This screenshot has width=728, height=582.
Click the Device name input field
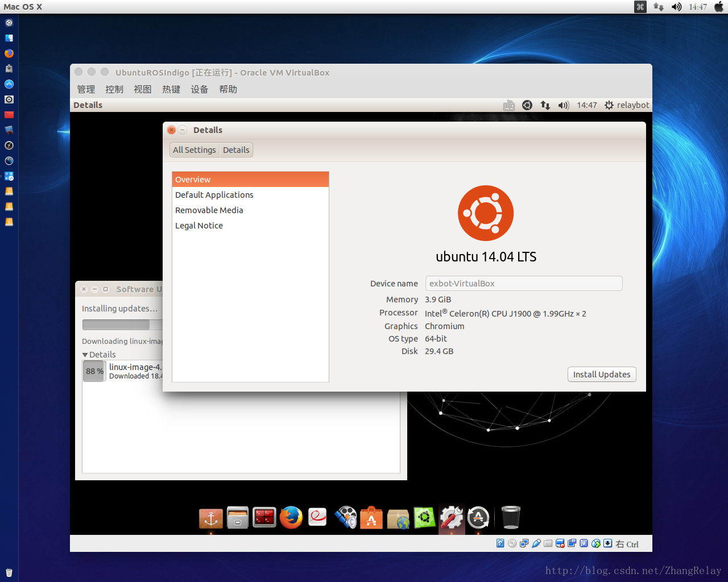click(x=524, y=284)
